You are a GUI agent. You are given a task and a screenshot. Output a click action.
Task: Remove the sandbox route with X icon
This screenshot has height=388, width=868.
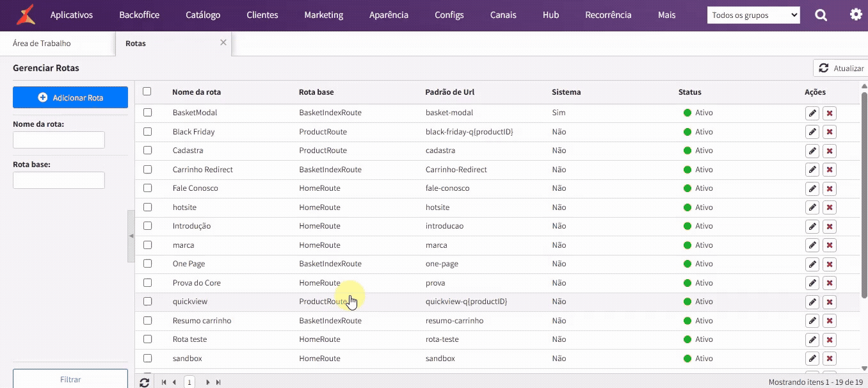[830, 359]
